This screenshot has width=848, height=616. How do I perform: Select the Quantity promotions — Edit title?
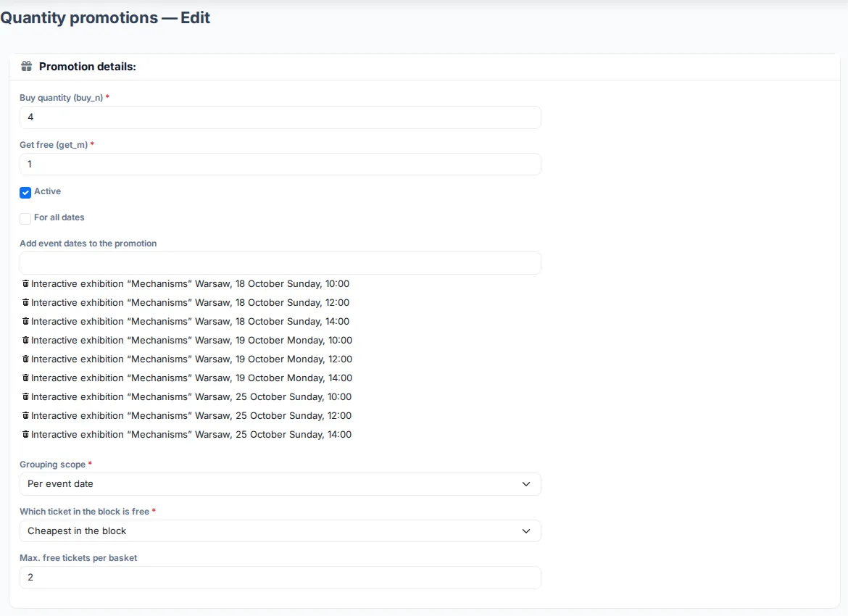pos(105,18)
